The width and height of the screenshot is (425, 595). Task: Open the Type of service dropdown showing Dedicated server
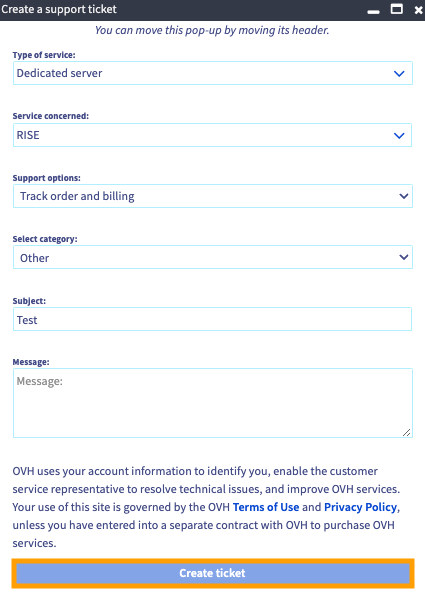point(212,73)
